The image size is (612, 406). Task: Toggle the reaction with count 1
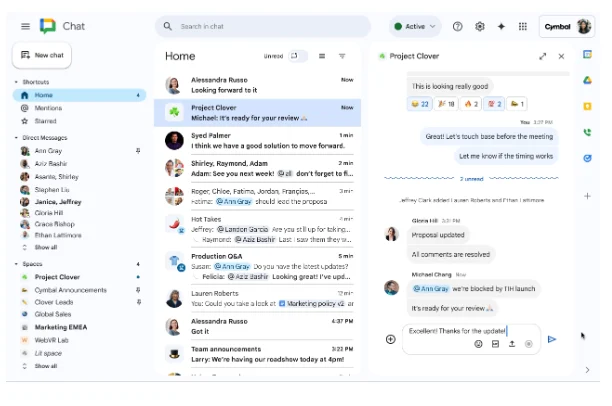tap(517, 104)
